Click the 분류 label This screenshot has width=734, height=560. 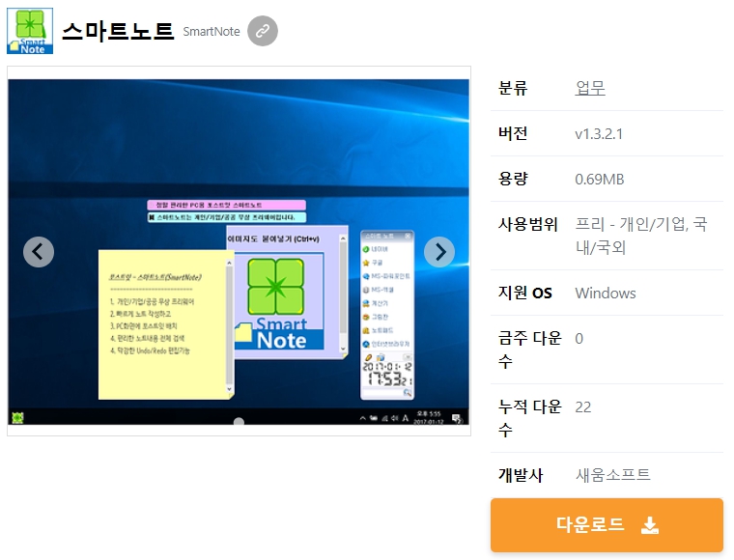click(x=513, y=88)
